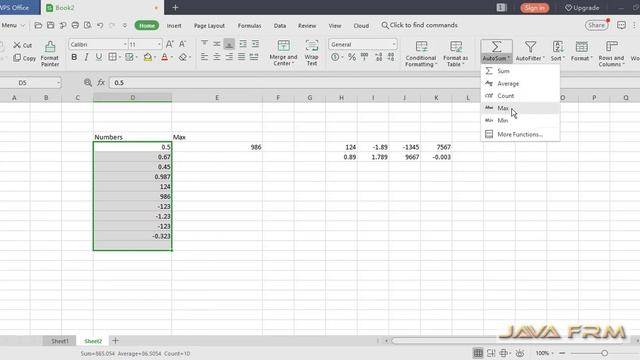Image resolution: width=640 pixels, height=360 pixels.
Task: Open the Data tab
Action: [x=280, y=26]
